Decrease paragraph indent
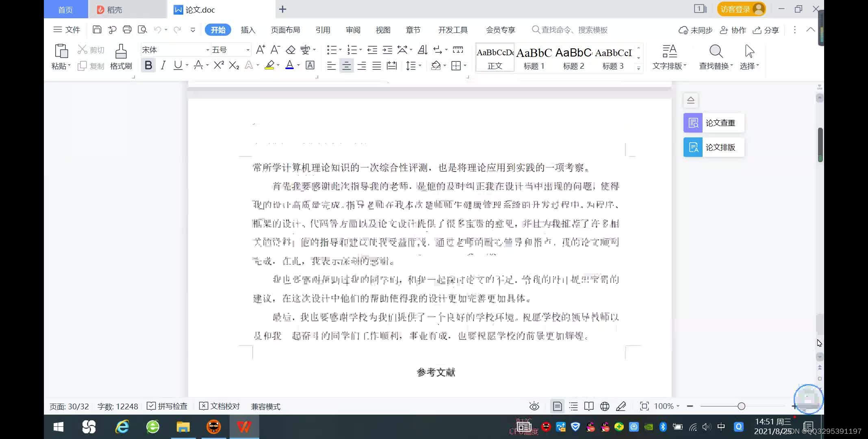The image size is (868, 439). click(x=372, y=50)
